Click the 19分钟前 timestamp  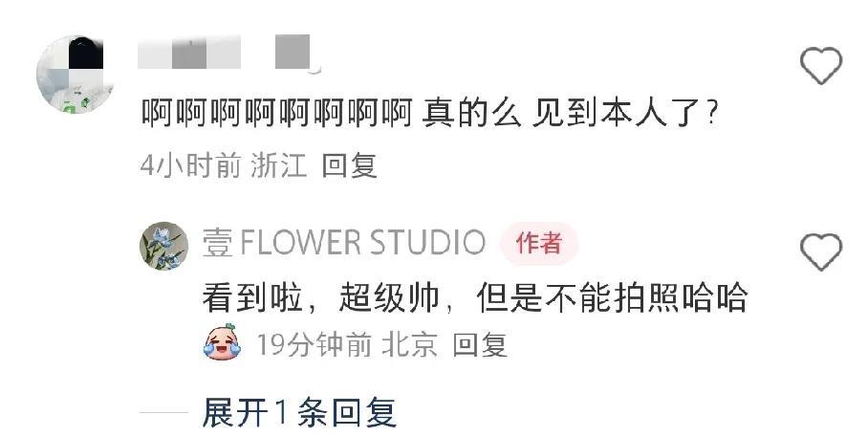tap(314, 344)
